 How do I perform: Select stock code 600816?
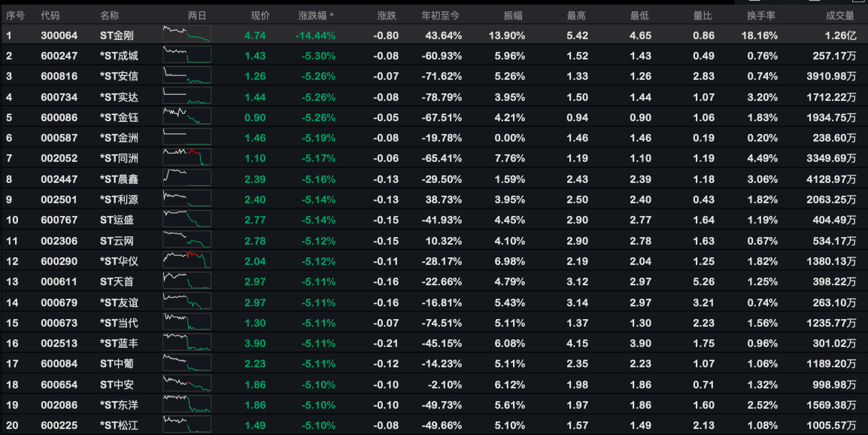pos(56,76)
